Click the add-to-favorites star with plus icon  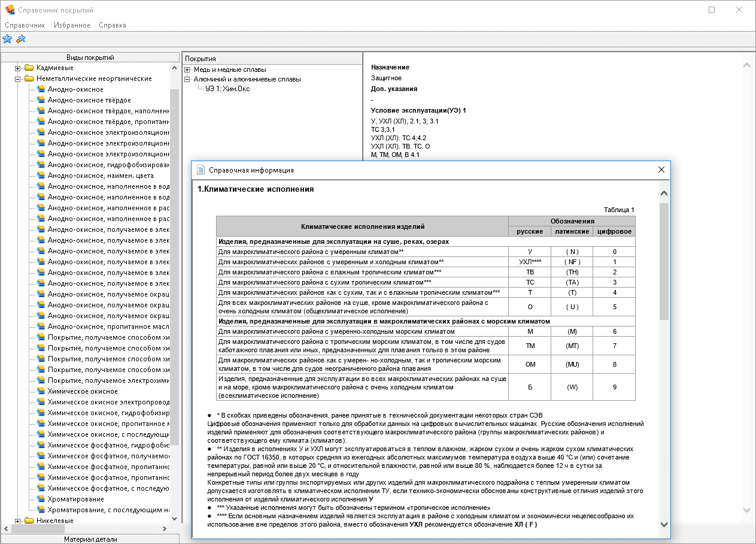click(x=21, y=39)
